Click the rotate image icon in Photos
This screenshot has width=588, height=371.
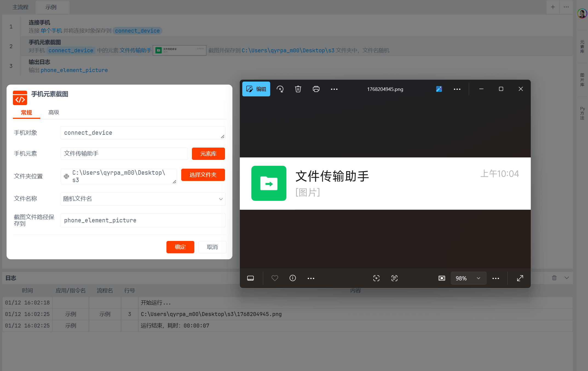(280, 89)
